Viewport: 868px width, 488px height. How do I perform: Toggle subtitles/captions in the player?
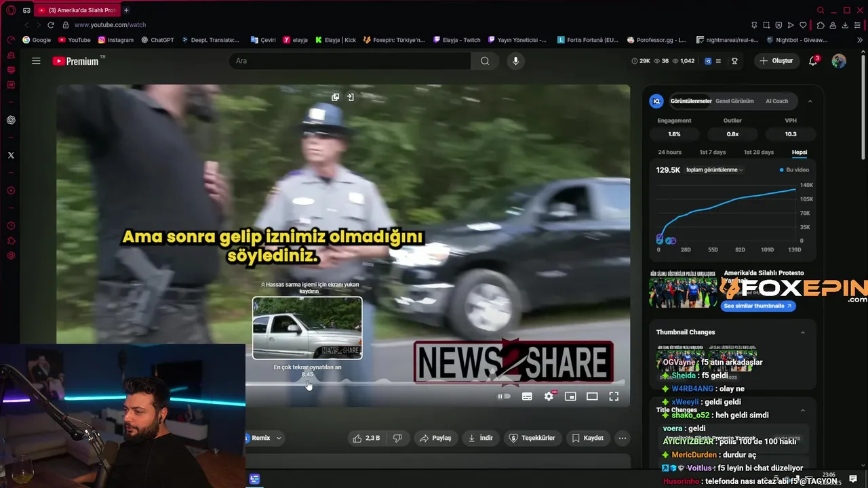[527, 396]
